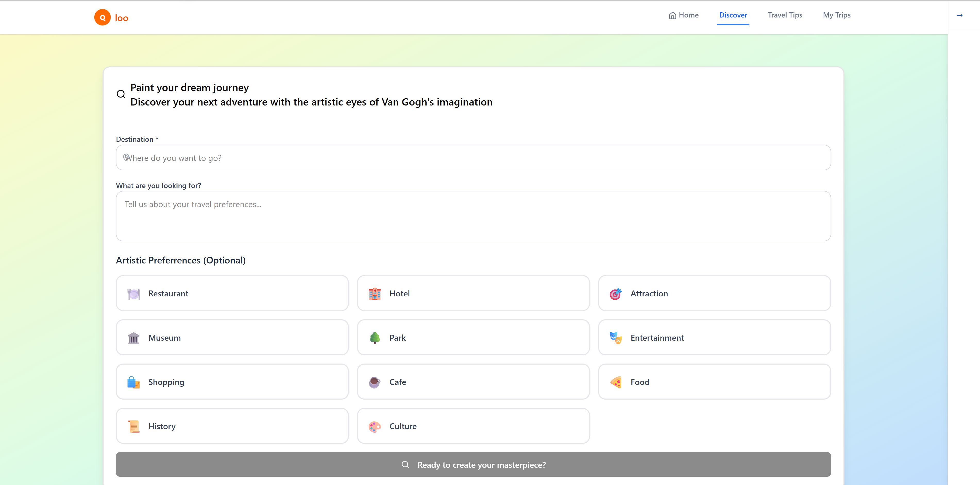
Task: Click the blue arrow icon at top right
Action: pos(959,16)
